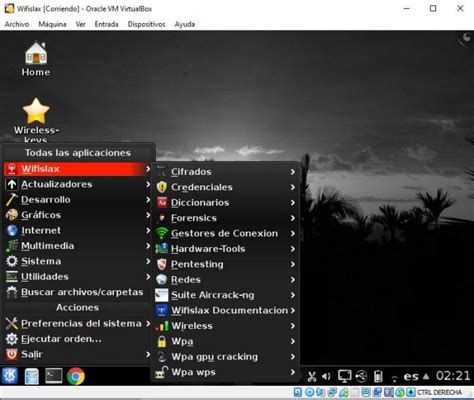
Task: Open the volume speaker tray icon
Action: (326, 377)
